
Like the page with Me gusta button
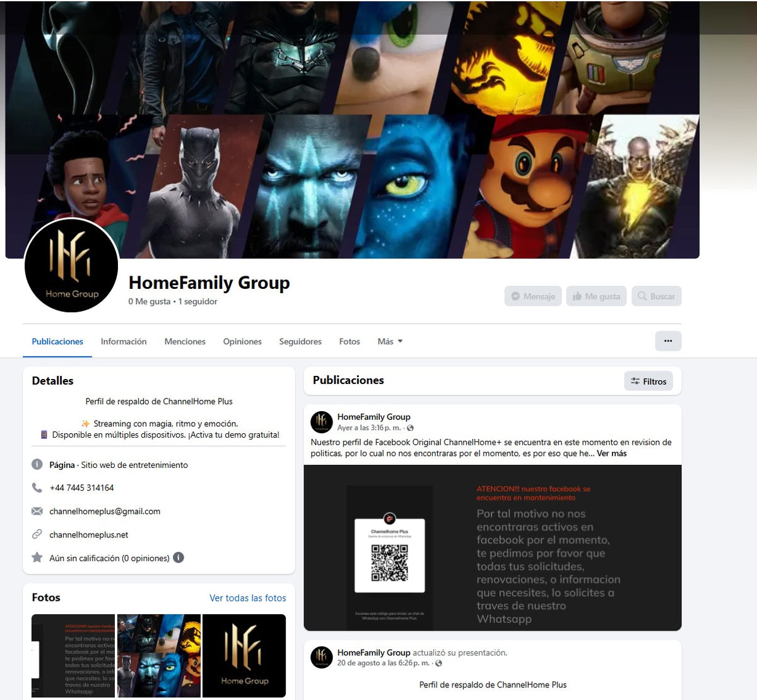coord(596,296)
